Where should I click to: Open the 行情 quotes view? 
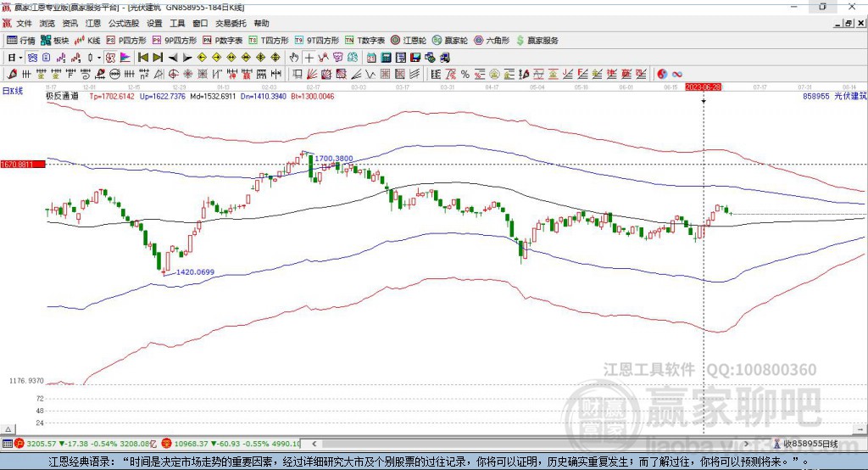click(21, 41)
